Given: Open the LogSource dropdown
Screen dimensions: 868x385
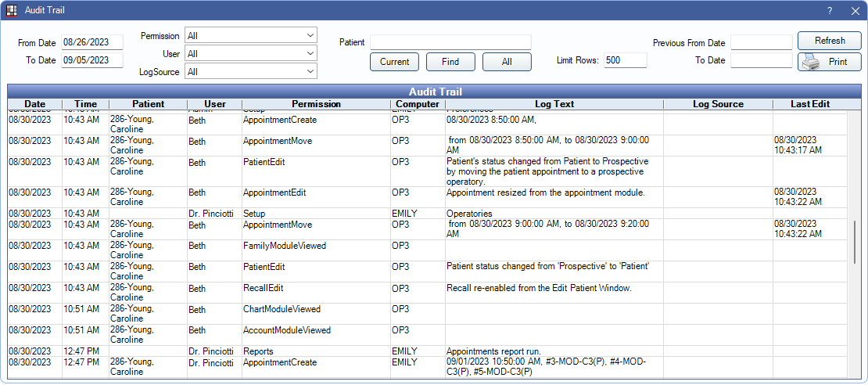Looking at the screenshot, I should click(250, 71).
